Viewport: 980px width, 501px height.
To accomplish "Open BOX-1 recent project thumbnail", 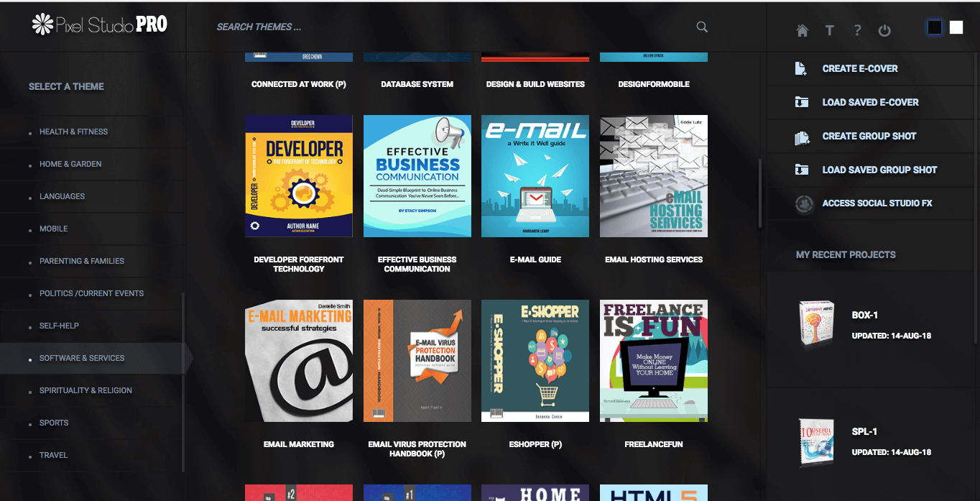I will click(818, 325).
